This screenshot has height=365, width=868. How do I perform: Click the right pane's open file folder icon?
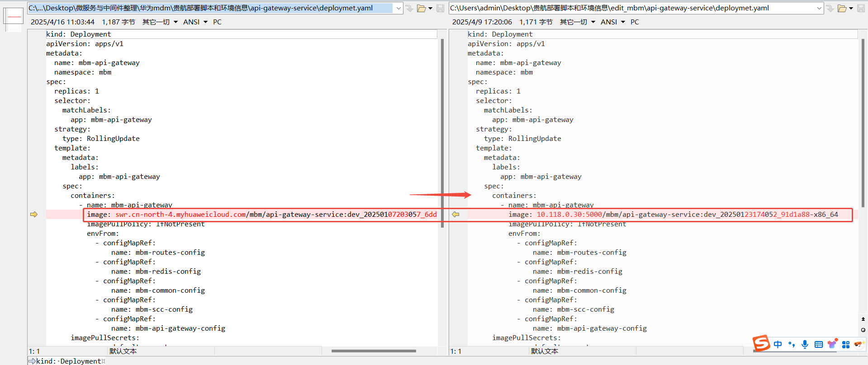coord(842,8)
